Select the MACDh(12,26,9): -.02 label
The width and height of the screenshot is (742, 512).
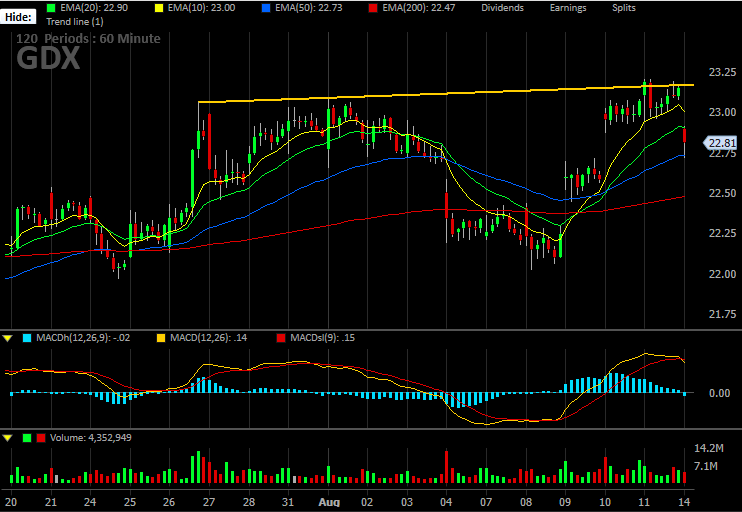83,338
